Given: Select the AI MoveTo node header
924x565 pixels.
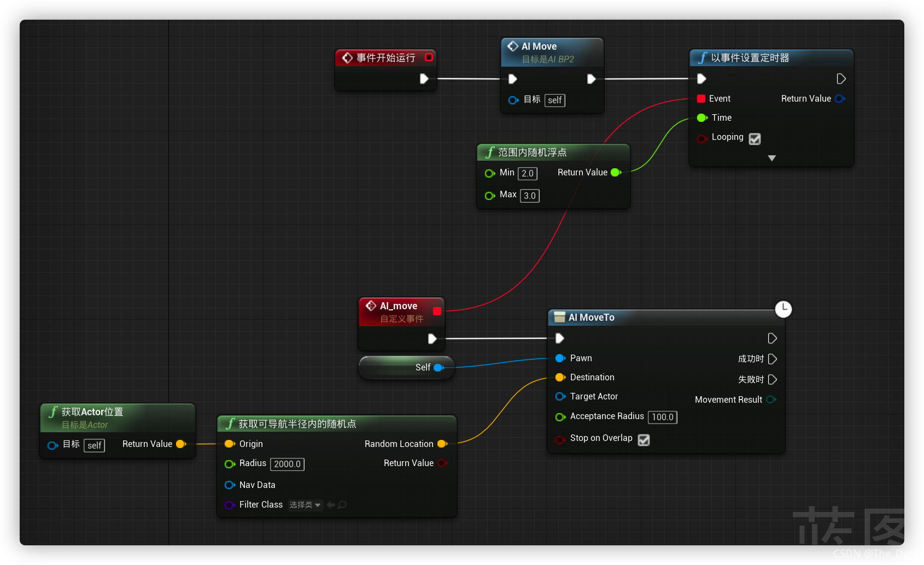Looking at the screenshot, I should coord(666,317).
